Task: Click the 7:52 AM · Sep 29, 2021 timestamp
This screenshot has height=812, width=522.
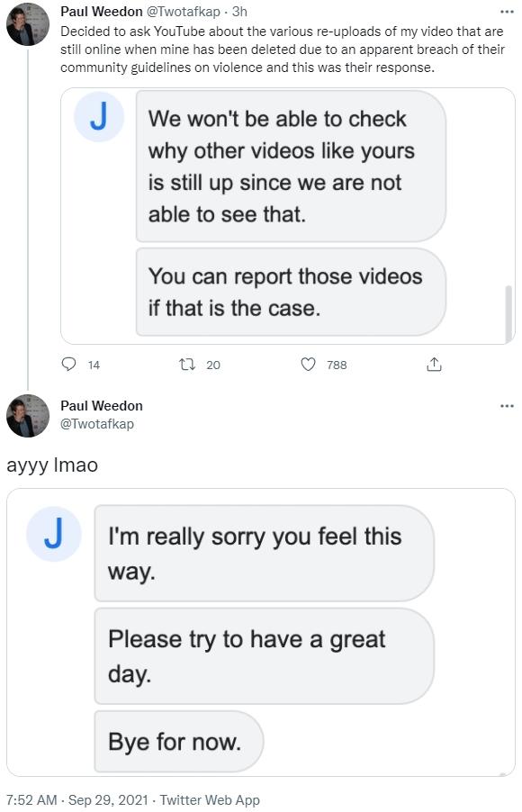Action: [77, 800]
